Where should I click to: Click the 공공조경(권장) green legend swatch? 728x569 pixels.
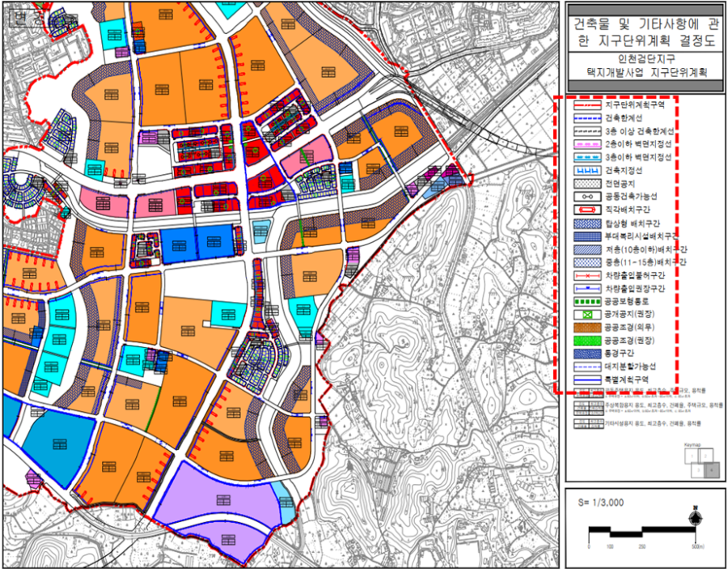point(587,341)
